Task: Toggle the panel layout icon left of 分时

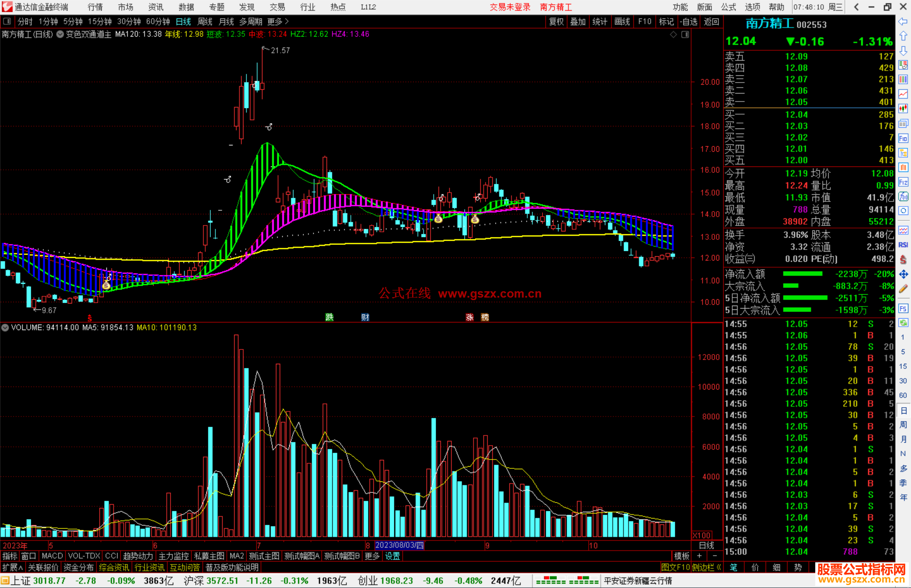Action: pyautogui.click(x=7, y=21)
